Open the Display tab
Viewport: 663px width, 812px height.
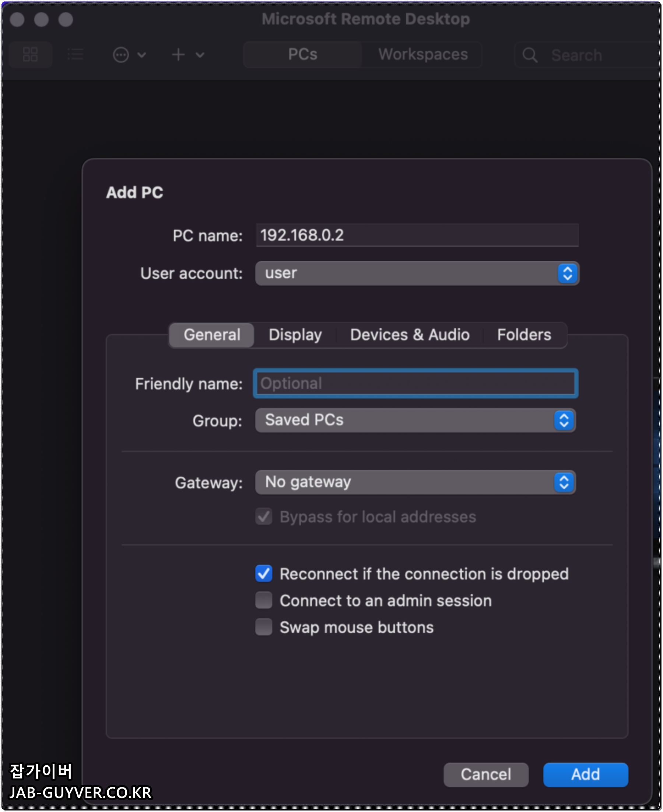pyautogui.click(x=295, y=335)
